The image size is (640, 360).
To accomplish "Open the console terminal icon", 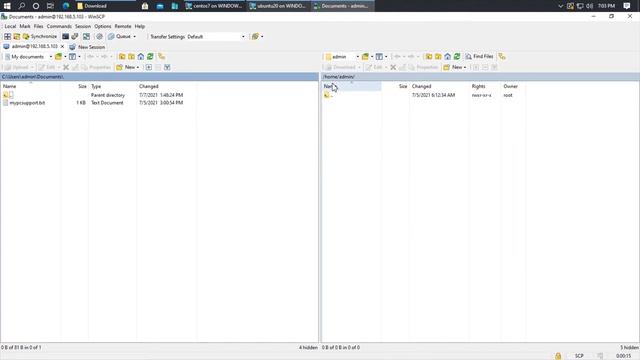I will point(65,36).
